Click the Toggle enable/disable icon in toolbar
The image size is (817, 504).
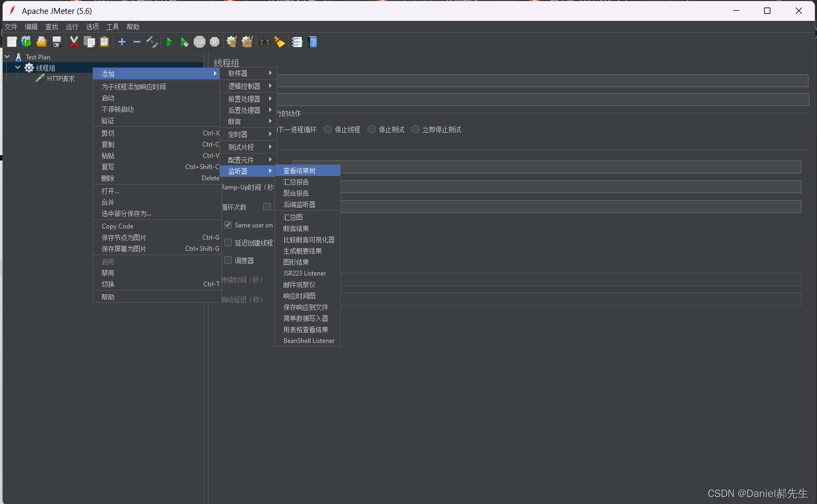click(x=152, y=42)
